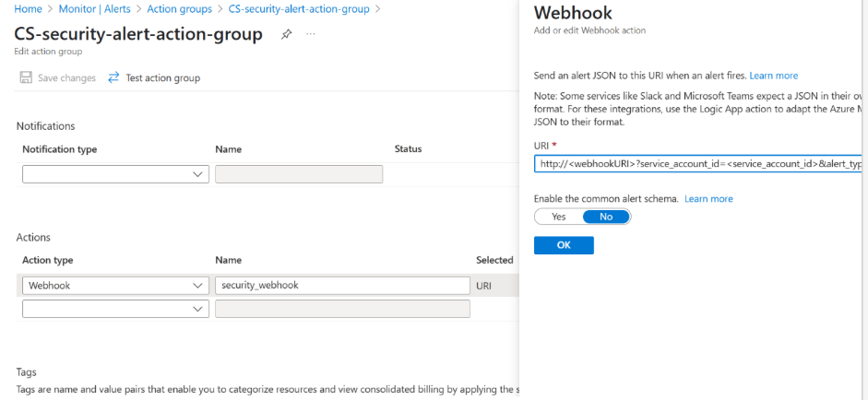Open the empty Action type dropdown
Viewport: 868px width, 400px height.
tap(115, 309)
